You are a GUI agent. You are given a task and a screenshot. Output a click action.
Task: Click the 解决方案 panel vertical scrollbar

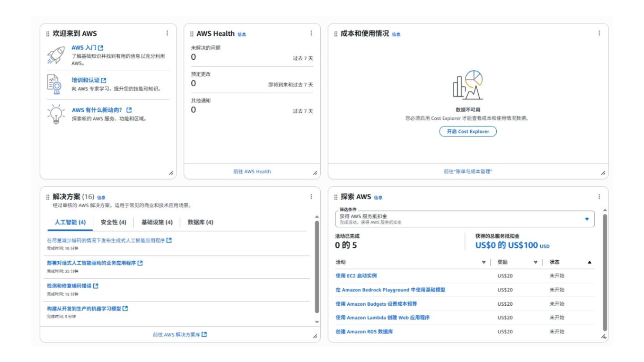point(317,266)
